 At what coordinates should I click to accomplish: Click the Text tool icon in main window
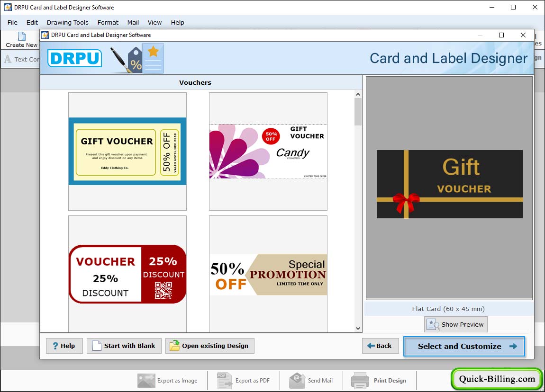tap(8, 59)
